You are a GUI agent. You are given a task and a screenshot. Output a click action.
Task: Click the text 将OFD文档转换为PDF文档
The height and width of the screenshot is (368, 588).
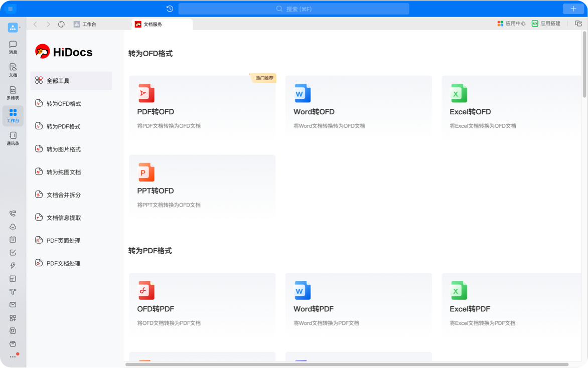[x=169, y=323]
